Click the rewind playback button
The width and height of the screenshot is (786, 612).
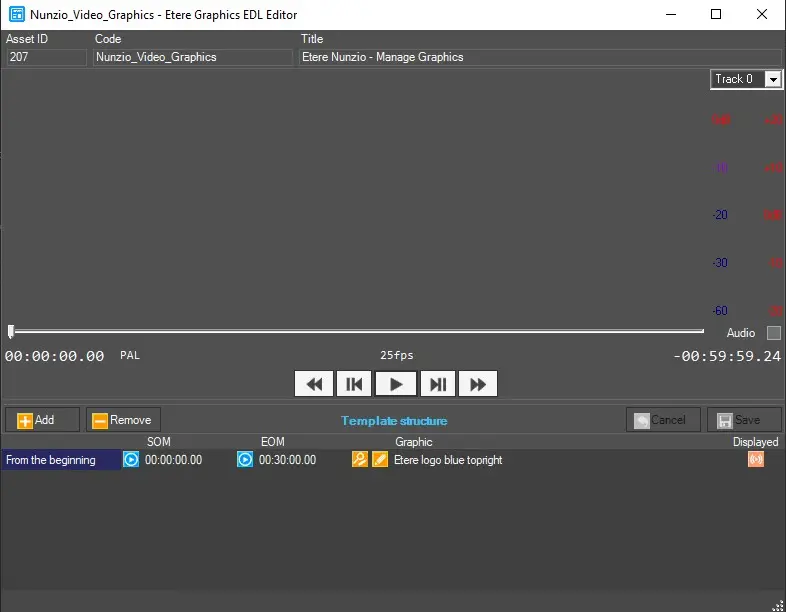[x=313, y=384]
